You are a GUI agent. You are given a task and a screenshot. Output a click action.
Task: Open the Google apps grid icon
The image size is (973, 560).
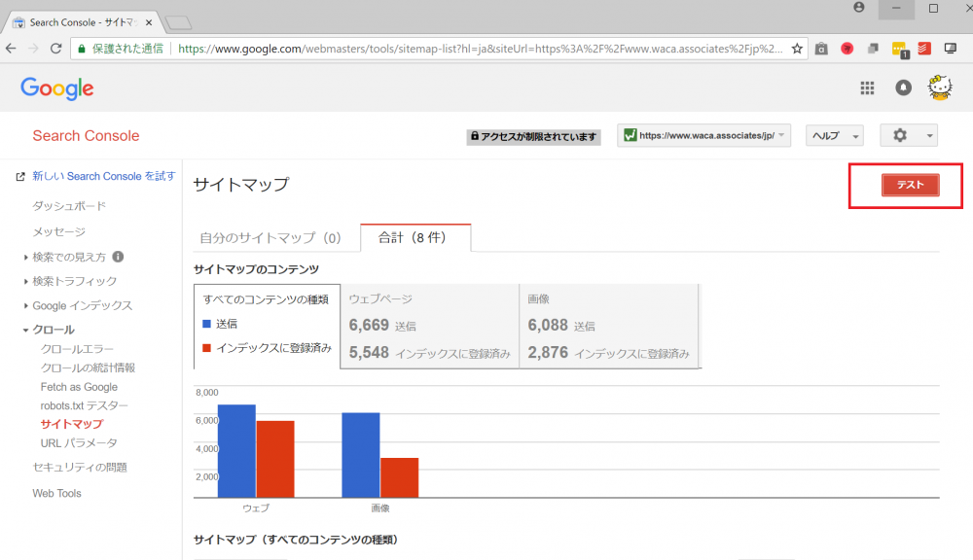pyautogui.click(x=867, y=88)
